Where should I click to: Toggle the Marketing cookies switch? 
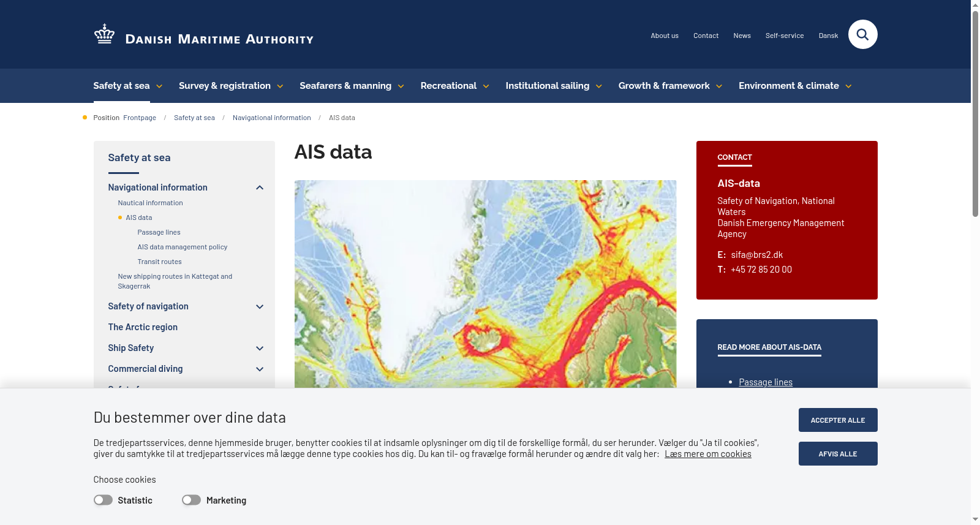pos(191,500)
